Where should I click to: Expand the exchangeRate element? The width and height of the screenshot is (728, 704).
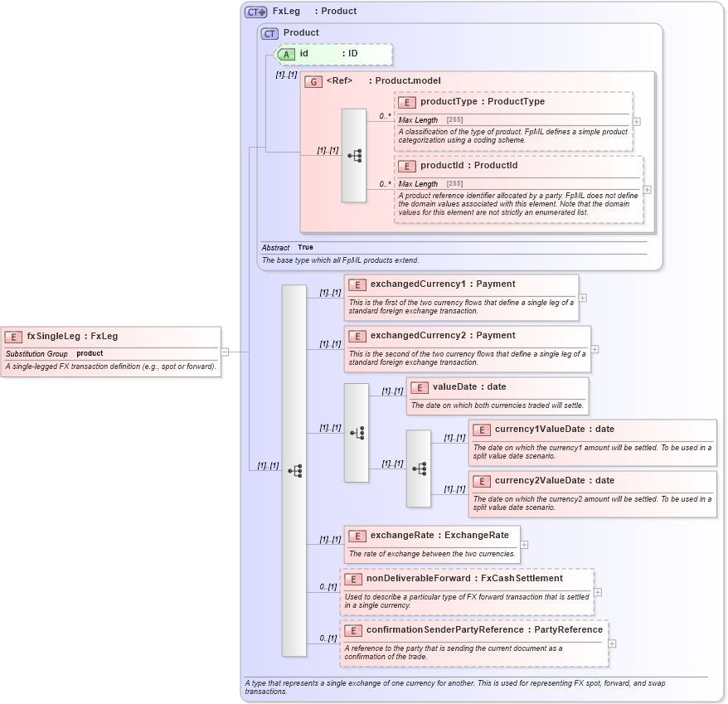click(524, 545)
